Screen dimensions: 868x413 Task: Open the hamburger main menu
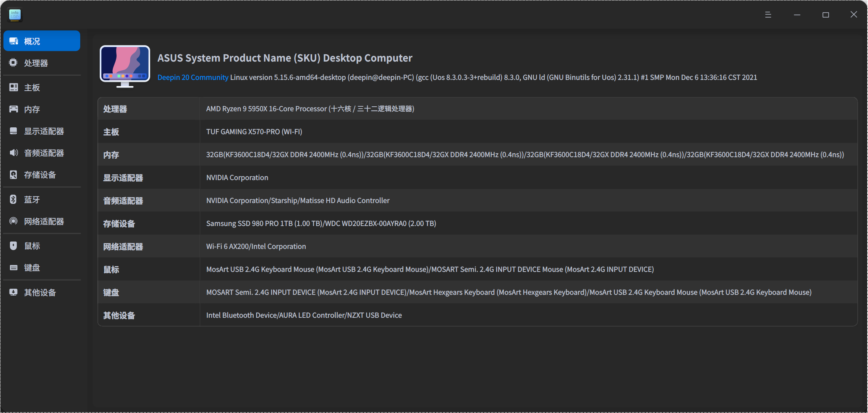click(x=768, y=15)
